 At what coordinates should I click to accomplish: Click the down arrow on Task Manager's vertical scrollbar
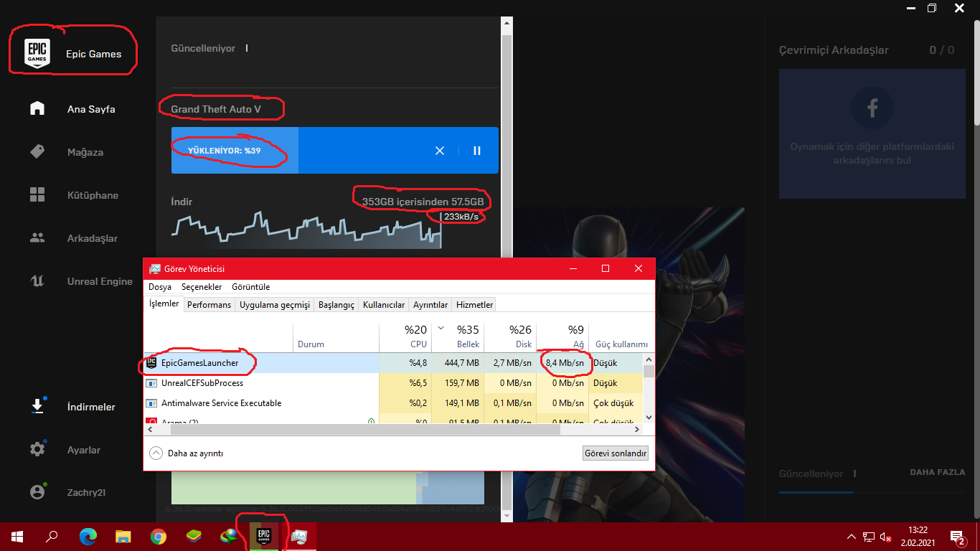[649, 418]
